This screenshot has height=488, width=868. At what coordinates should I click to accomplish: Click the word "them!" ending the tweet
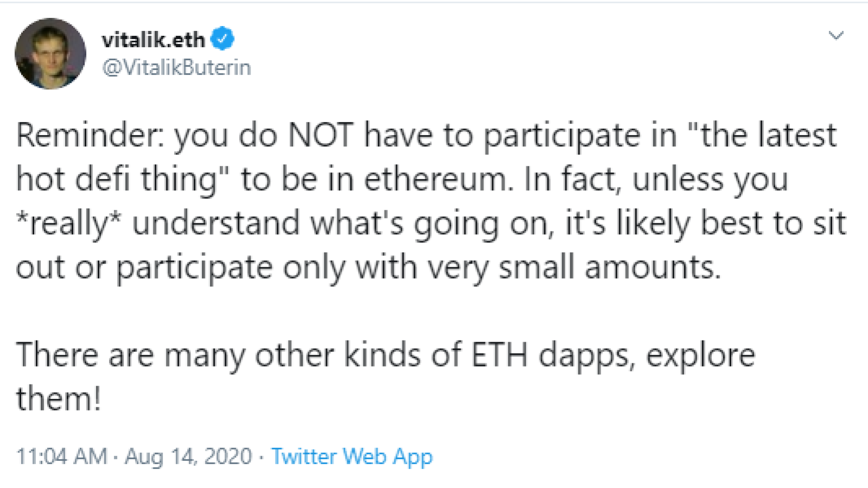tap(59, 399)
